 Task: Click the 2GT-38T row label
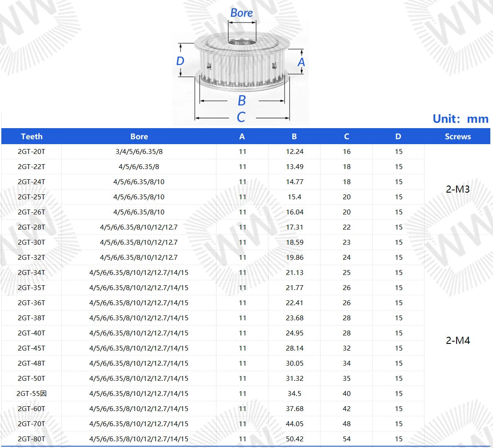point(32,318)
